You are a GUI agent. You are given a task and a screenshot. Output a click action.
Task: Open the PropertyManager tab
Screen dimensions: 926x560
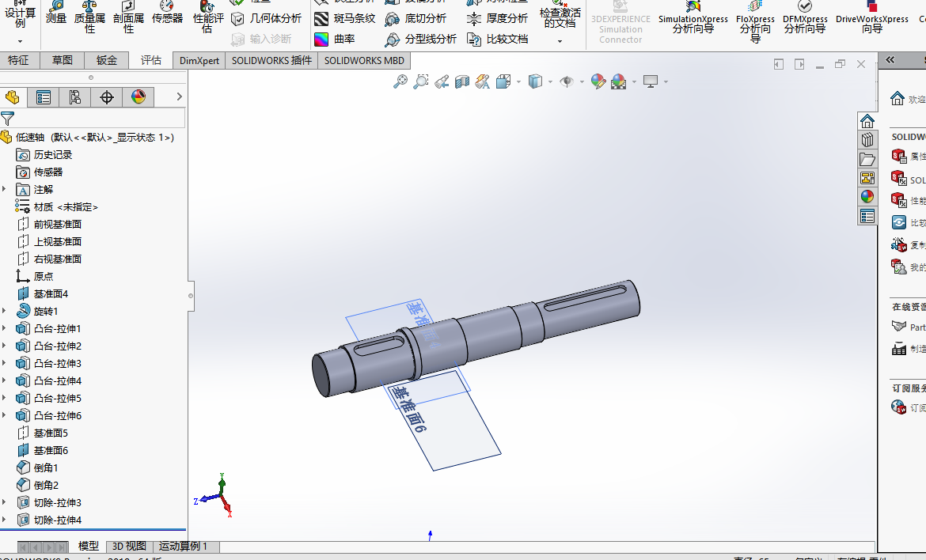point(43,96)
